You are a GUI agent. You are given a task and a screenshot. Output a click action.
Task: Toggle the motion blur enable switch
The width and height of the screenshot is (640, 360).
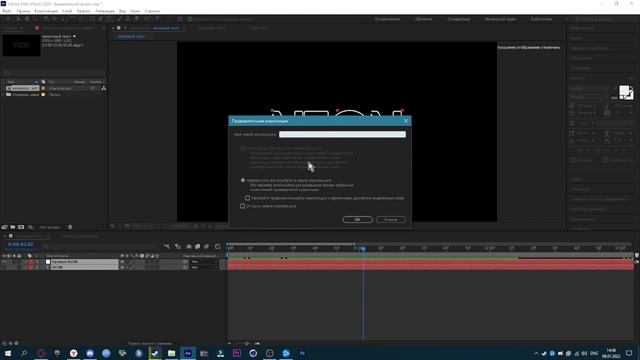[207, 247]
